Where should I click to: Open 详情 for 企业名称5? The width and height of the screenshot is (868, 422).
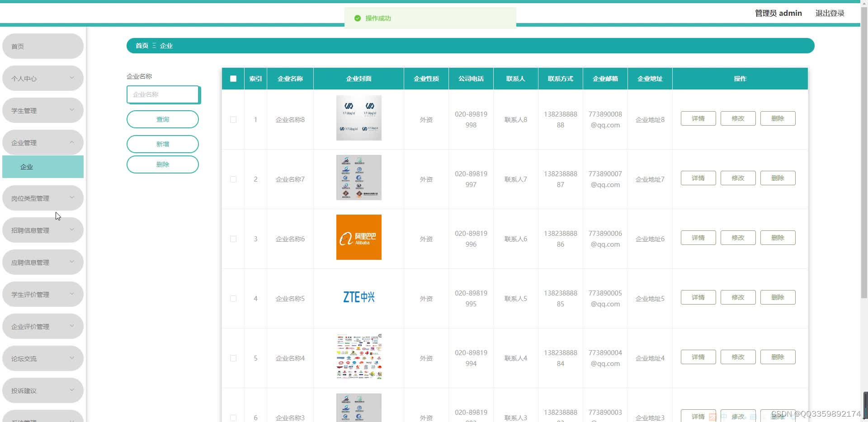click(698, 297)
